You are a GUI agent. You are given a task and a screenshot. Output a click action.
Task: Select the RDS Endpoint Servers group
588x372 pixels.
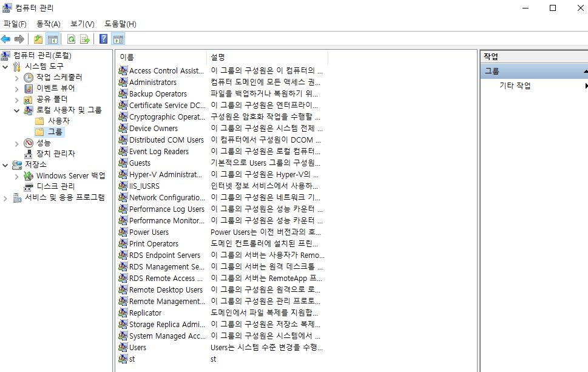pos(164,255)
